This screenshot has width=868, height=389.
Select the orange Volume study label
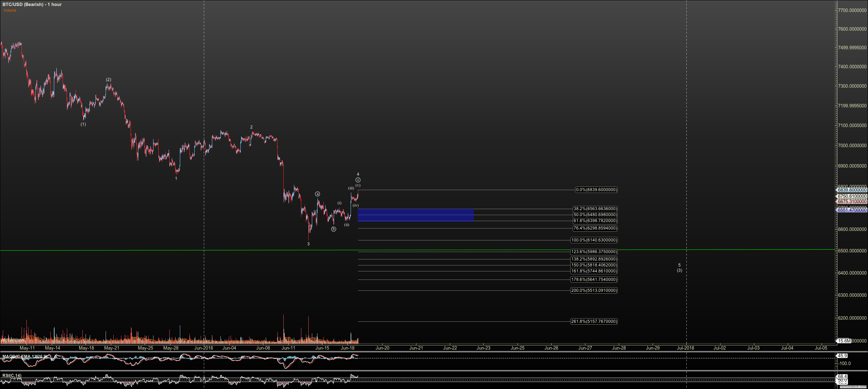[10, 10]
